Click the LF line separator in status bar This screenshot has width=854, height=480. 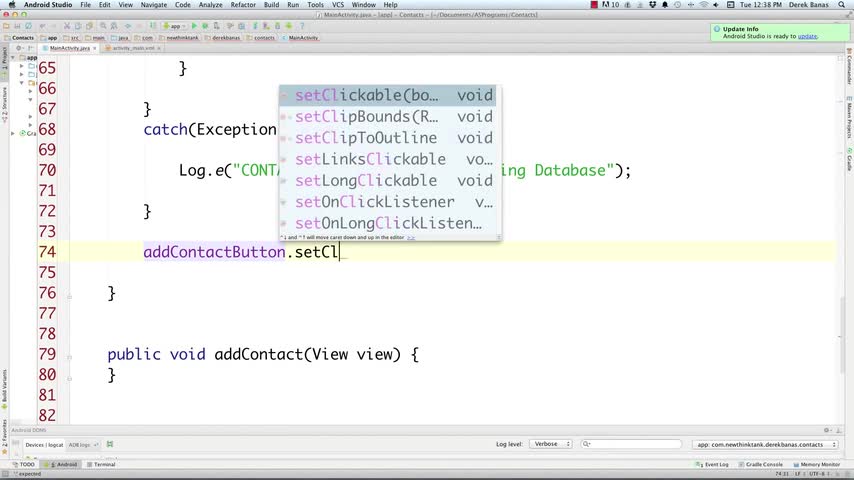pos(797,474)
